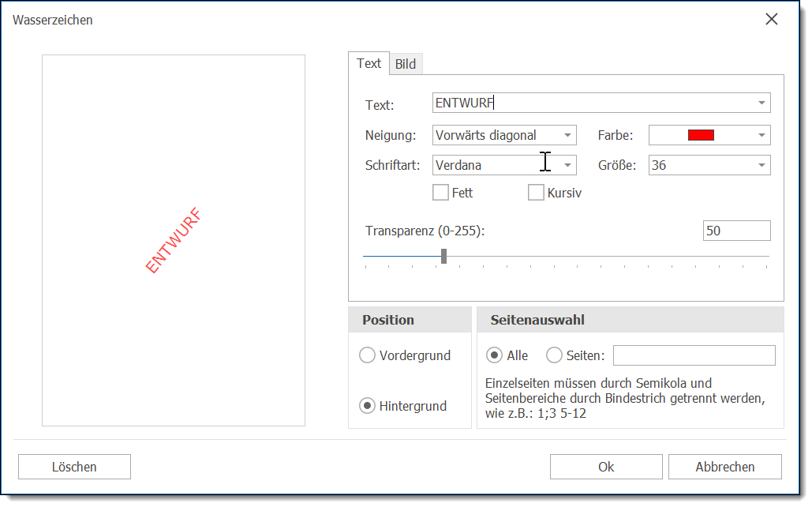Image resolution: width=812 pixels, height=507 pixels.
Task: Open the Farbe color picker dropdown
Action: (761, 135)
